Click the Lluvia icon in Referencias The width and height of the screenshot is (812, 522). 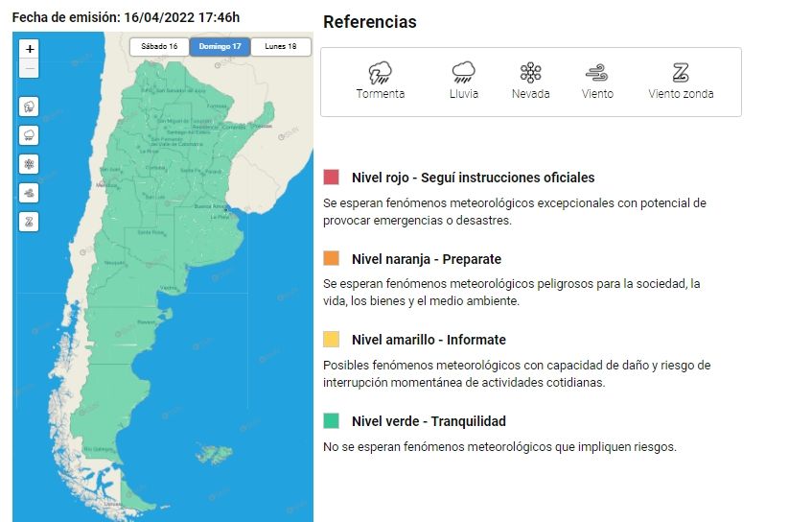[x=464, y=73]
